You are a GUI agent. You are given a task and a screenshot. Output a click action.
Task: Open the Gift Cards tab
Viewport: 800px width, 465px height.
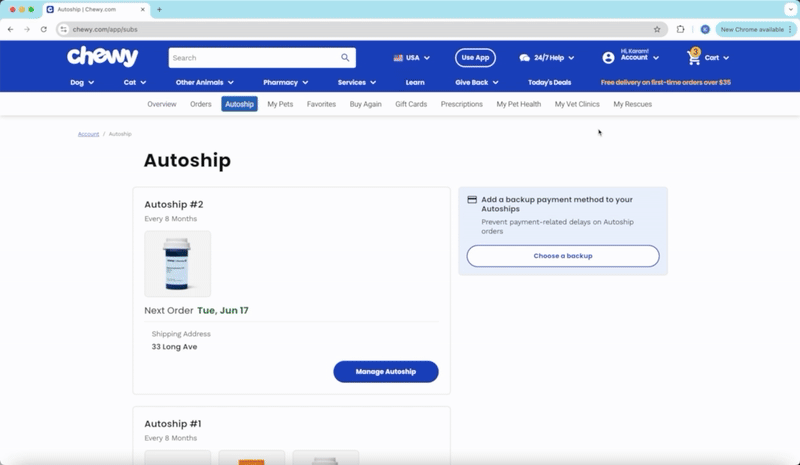pyautogui.click(x=411, y=104)
